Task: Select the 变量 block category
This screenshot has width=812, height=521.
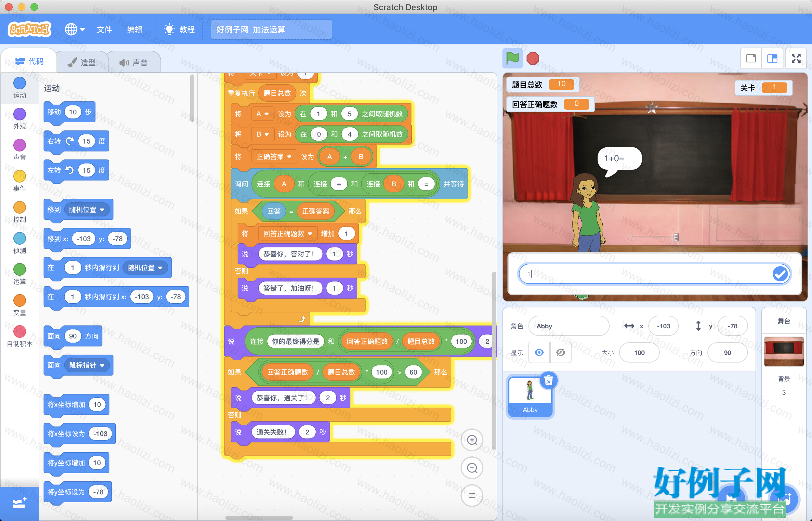Action: [20, 306]
